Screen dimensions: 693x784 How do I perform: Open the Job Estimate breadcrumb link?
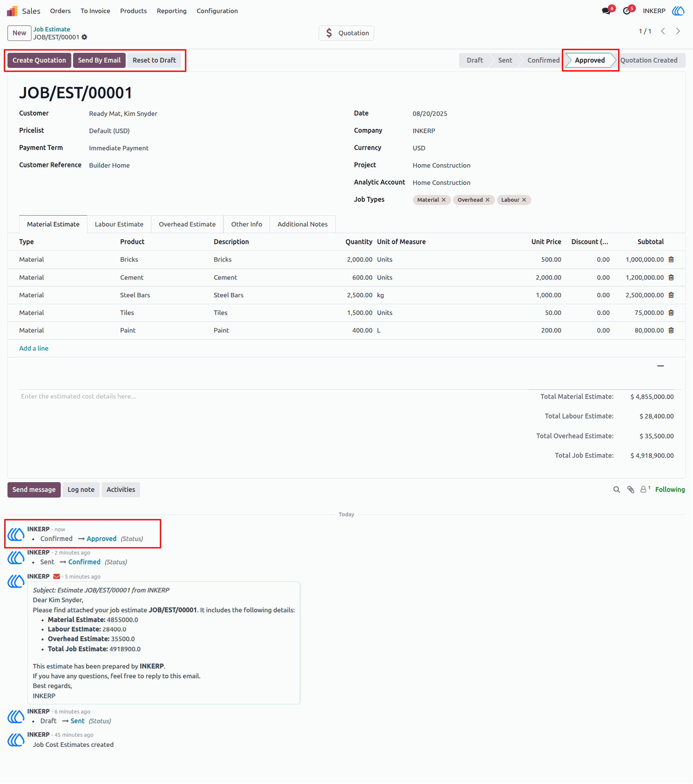(x=51, y=29)
